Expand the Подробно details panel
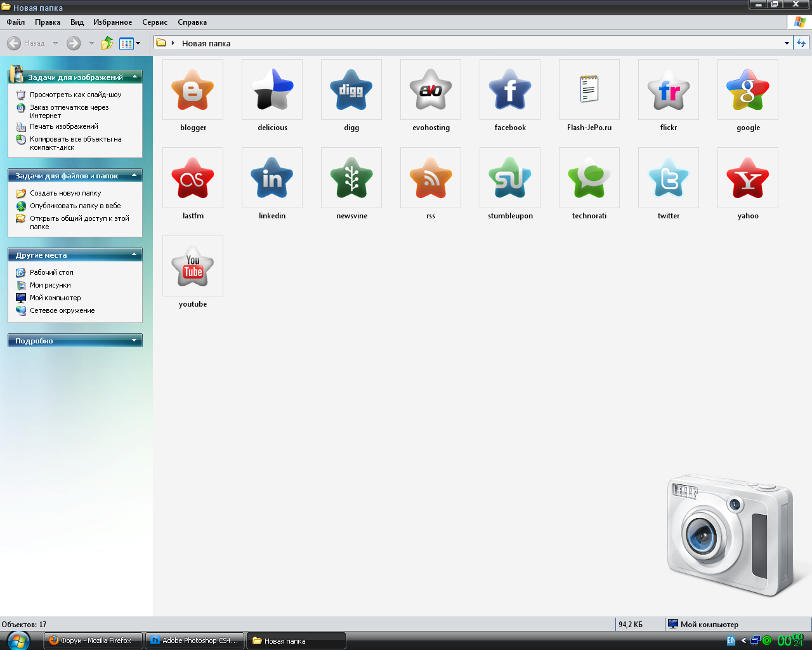The height and width of the screenshot is (650, 812). (x=134, y=340)
